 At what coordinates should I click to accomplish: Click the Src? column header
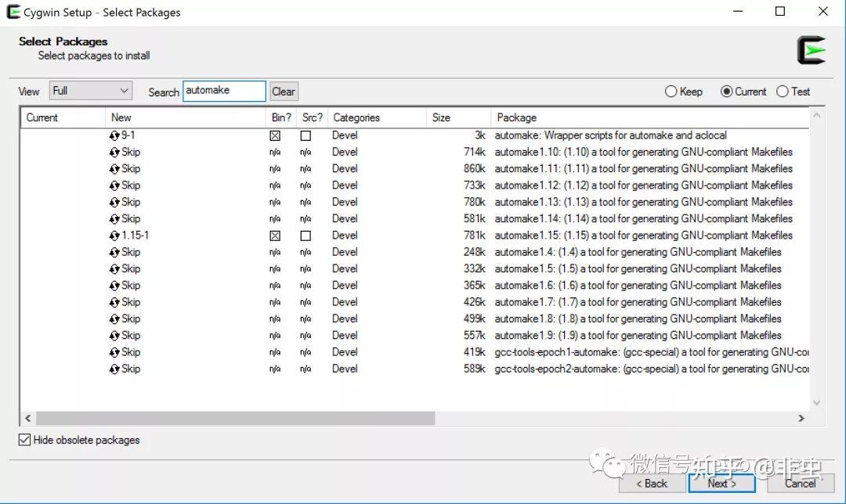[313, 117]
